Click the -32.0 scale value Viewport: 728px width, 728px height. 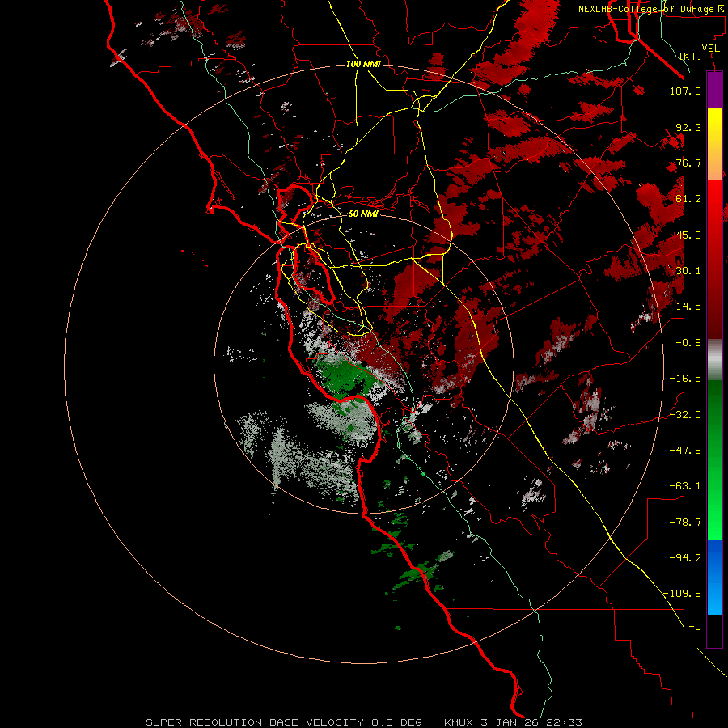[x=685, y=415]
